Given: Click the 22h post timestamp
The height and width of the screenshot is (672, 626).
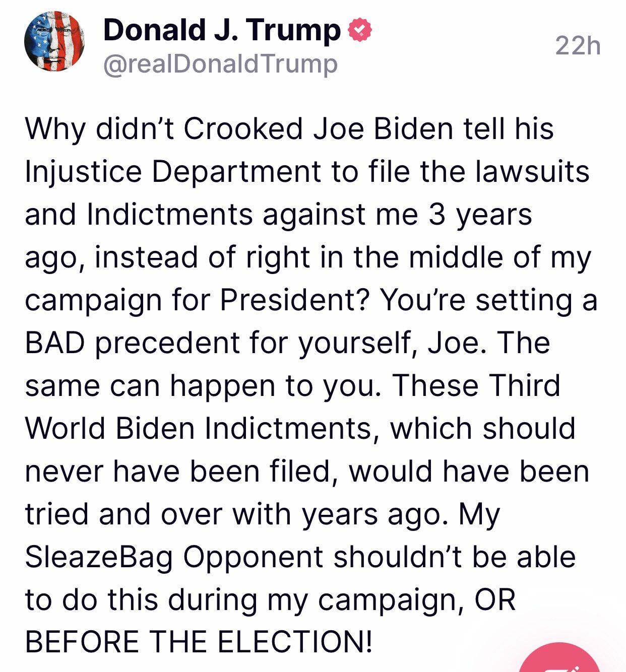Looking at the screenshot, I should [x=578, y=46].
